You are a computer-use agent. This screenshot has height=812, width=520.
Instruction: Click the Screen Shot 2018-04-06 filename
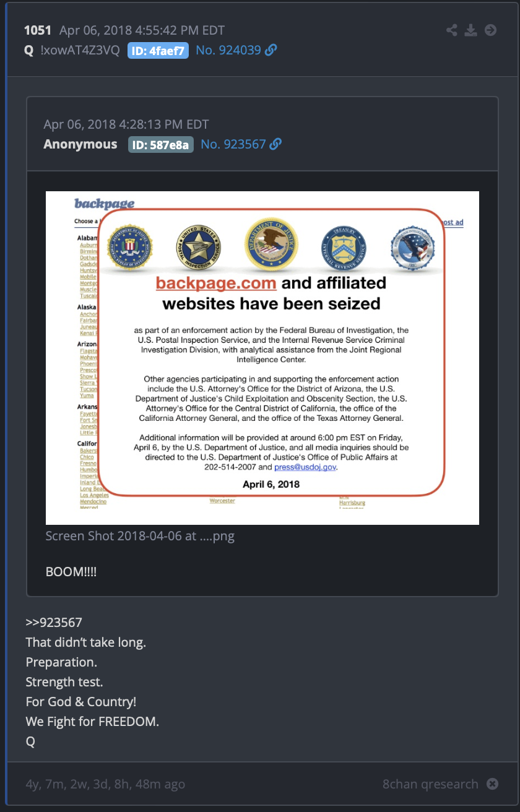[140, 536]
